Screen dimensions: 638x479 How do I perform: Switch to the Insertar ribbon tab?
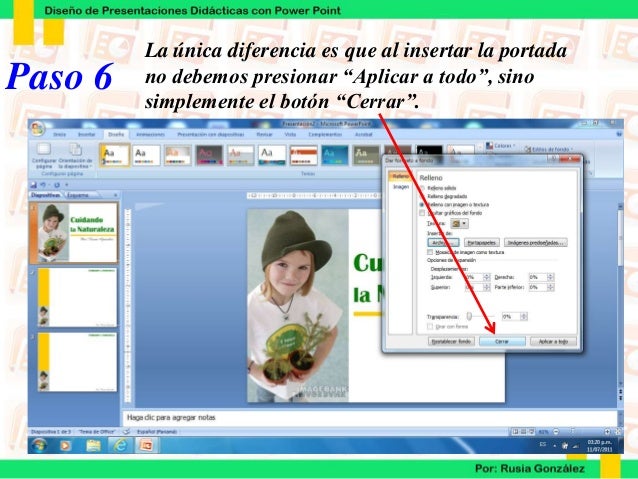coord(86,134)
